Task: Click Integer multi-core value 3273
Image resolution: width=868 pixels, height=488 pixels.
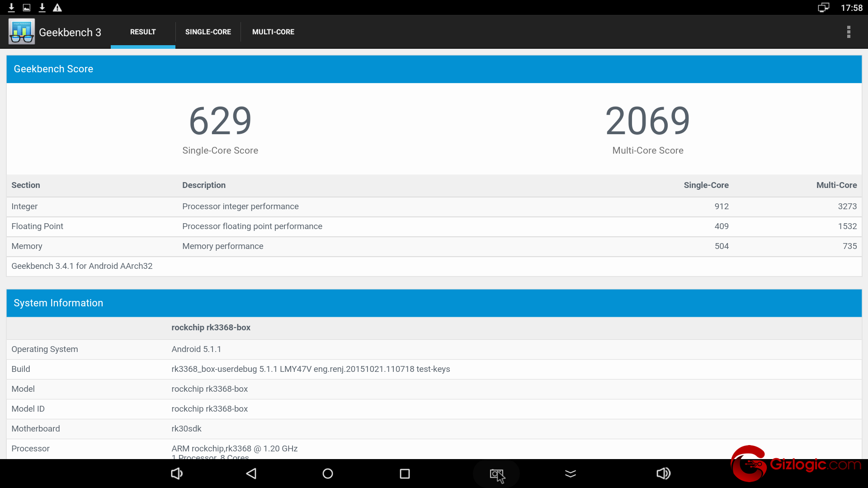Action: coord(847,206)
